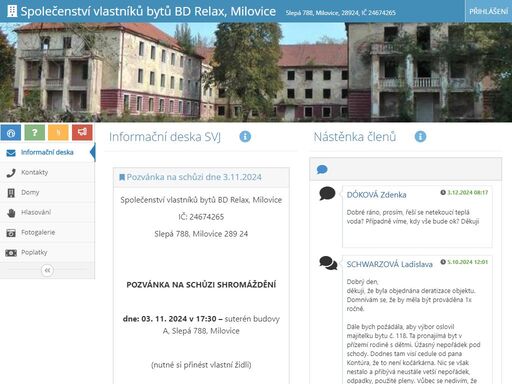Collapse the sidebar with double chevron button
512x384 pixels.
[x=47, y=270]
